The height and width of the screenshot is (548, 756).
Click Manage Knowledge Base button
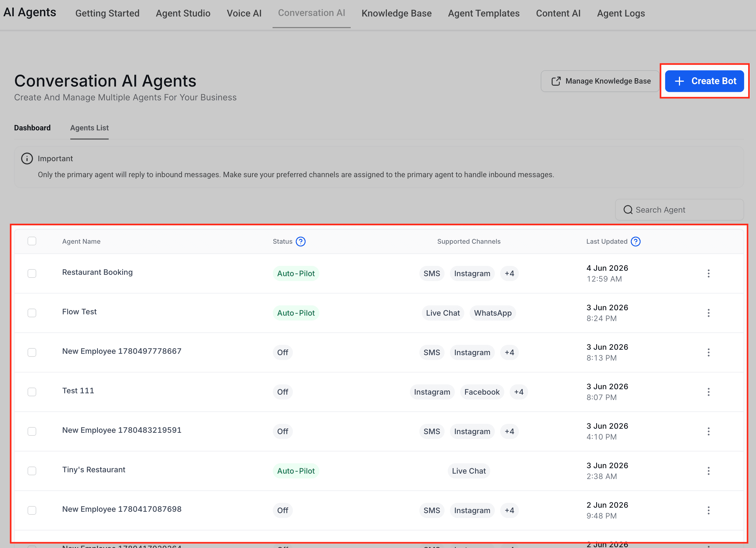tap(600, 81)
